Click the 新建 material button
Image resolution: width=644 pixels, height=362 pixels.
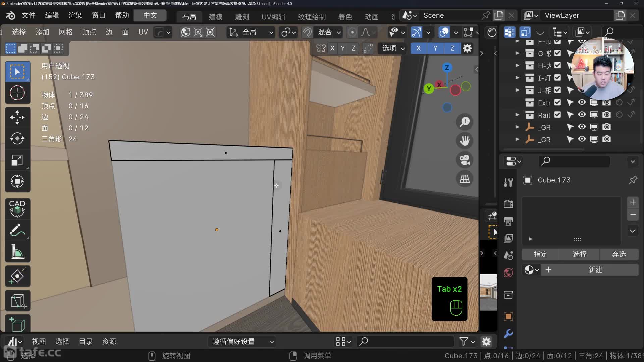click(x=595, y=270)
